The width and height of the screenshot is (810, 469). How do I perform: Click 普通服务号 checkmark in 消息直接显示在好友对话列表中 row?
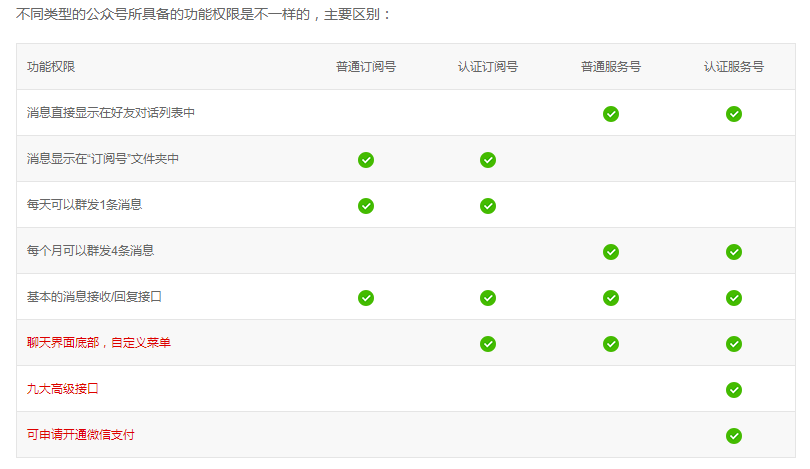point(611,114)
